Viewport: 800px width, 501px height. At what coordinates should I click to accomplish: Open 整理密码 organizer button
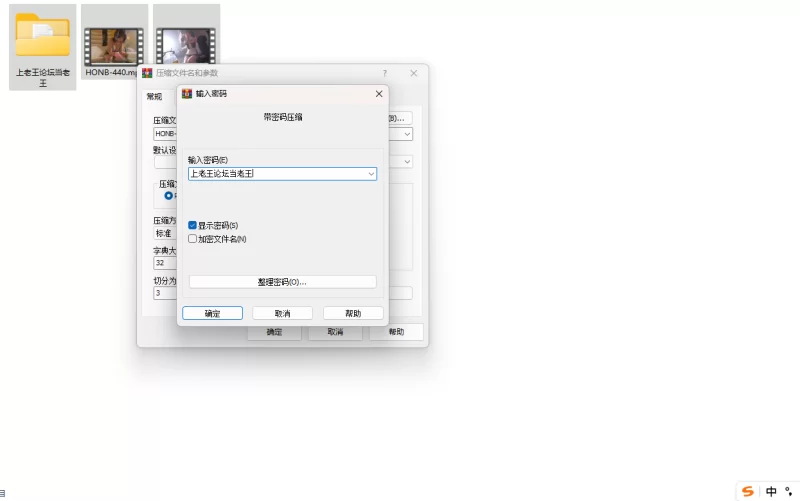pyautogui.click(x=283, y=282)
